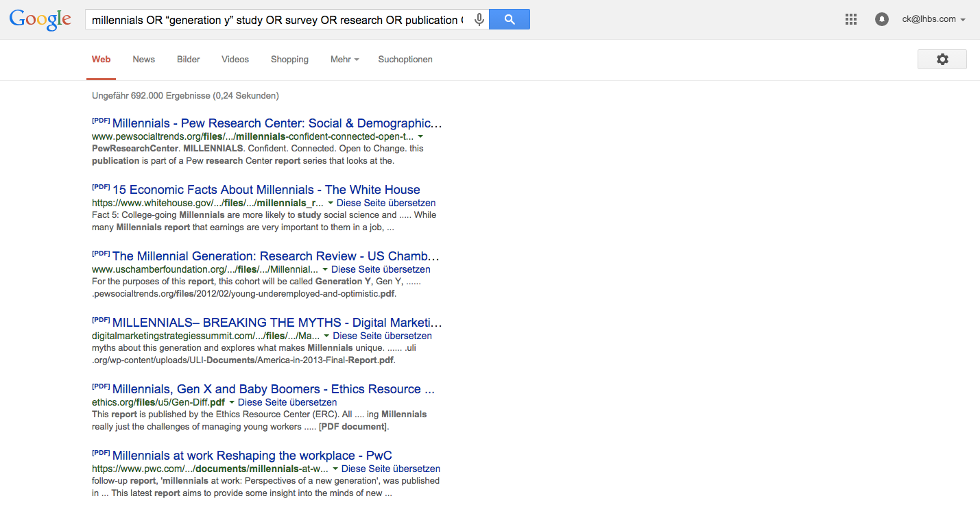The width and height of the screenshot is (980, 507).
Task: Expand arrow beside whitehouse.gov URL
Action: 331,203
